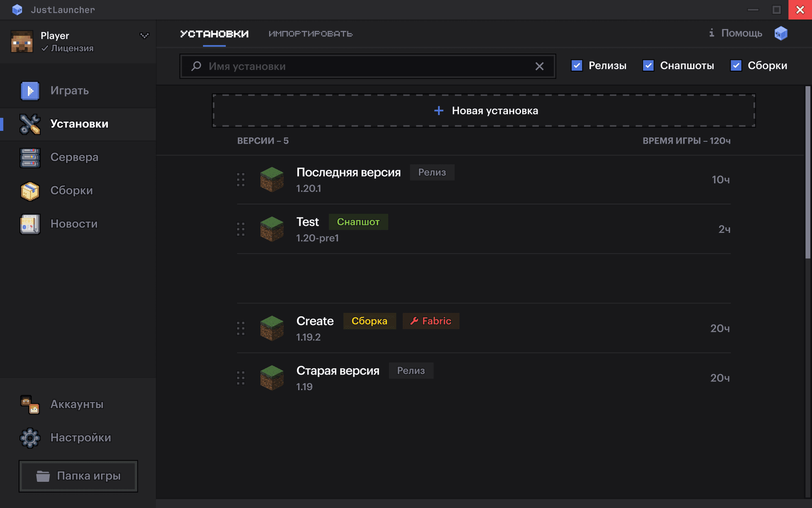
Task: Click the Сервера server rack icon
Action: (x=30, y=157)
